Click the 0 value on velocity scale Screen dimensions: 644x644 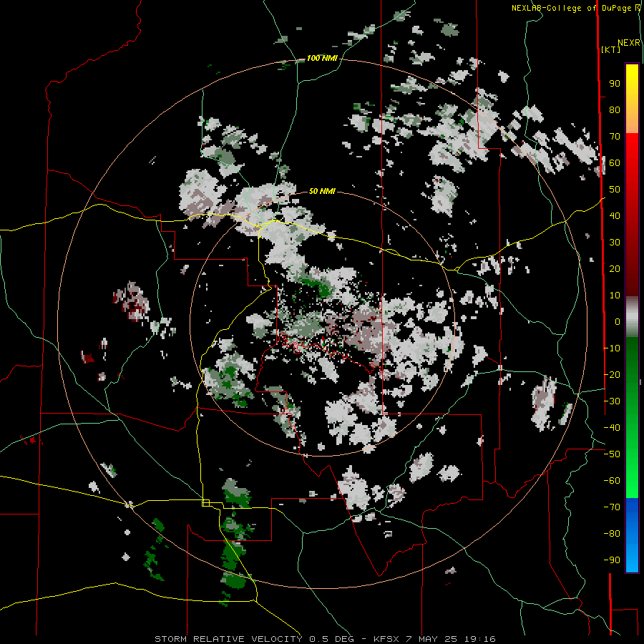click(618, 321)
